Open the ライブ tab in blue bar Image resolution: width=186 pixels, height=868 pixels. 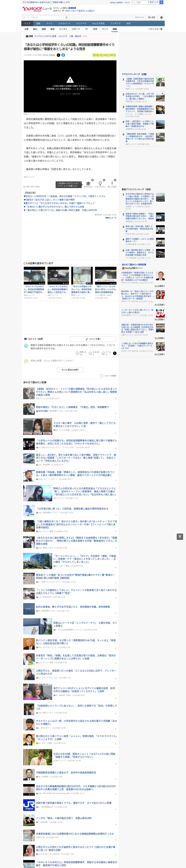49,24
